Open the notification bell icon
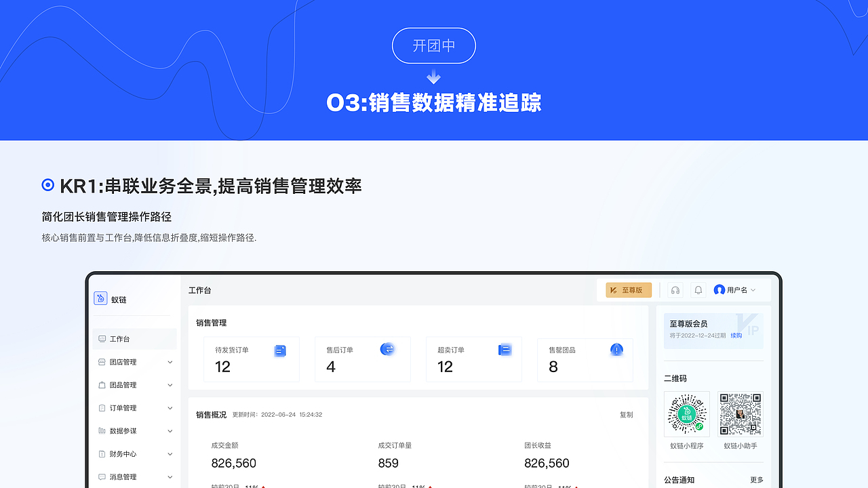The width and height of the screenshot is (868, 488). 698,290
